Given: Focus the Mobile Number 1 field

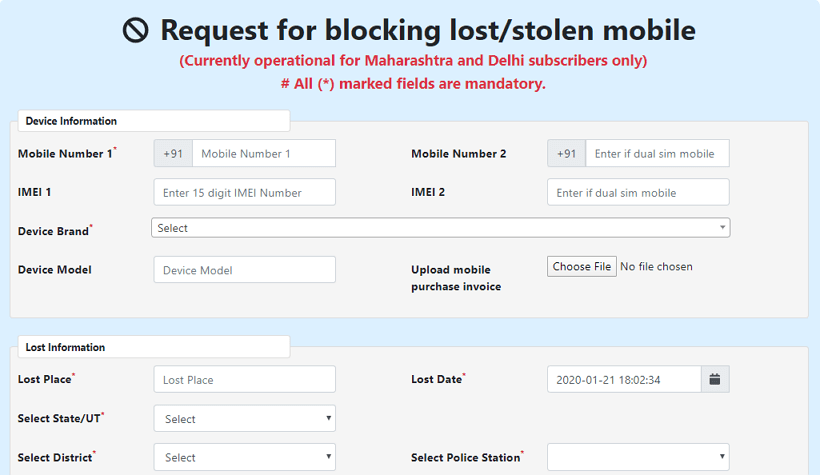Looking at the screenshot, I should click(263, 154).
